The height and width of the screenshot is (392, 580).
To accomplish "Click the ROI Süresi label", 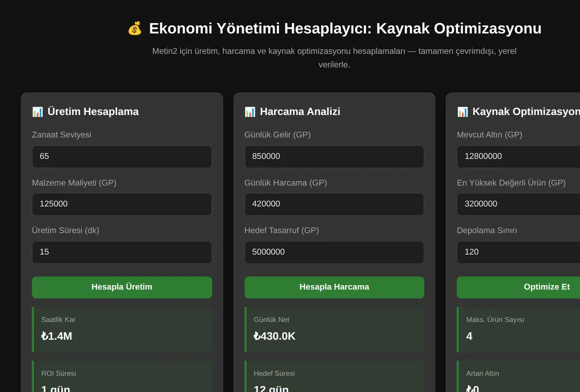I will point(58,373).
